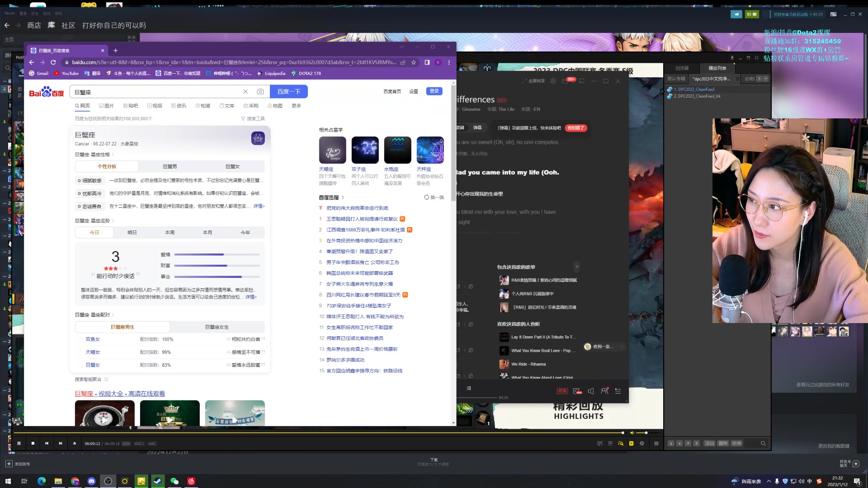Toggle the PotPlayer playlist panel hamburger button
868x488 pixels.
tap(656, 443)
